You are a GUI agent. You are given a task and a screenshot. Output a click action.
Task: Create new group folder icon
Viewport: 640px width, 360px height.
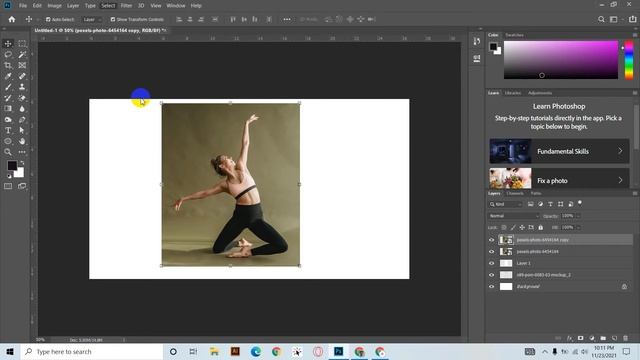coord(603,338)
